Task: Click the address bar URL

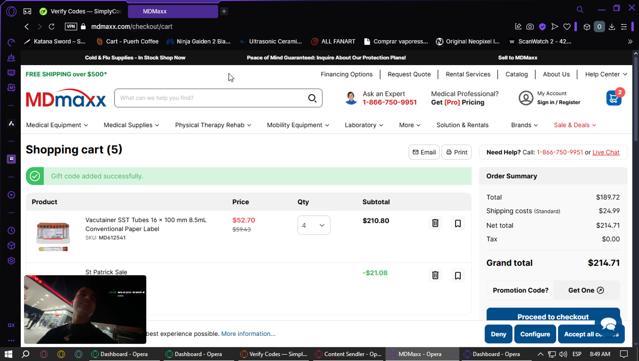Action: click(x=132, y=26)
